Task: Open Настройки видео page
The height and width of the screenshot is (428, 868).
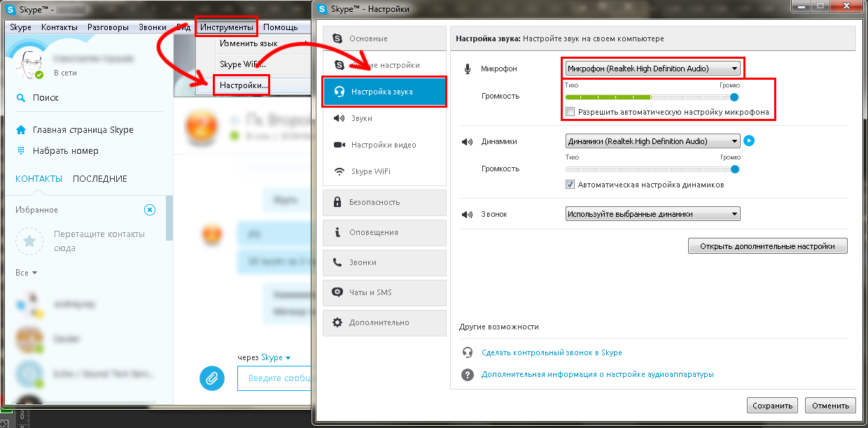Action: (384, 145)
